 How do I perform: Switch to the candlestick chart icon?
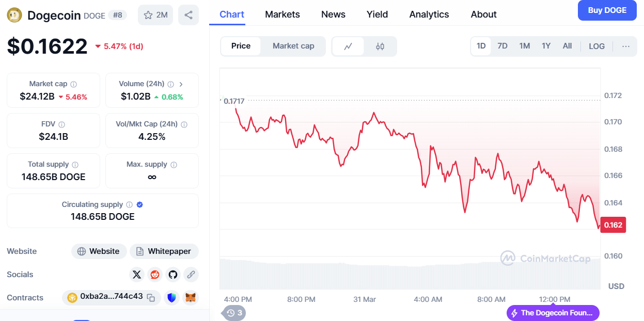click(x=380, y=46)
